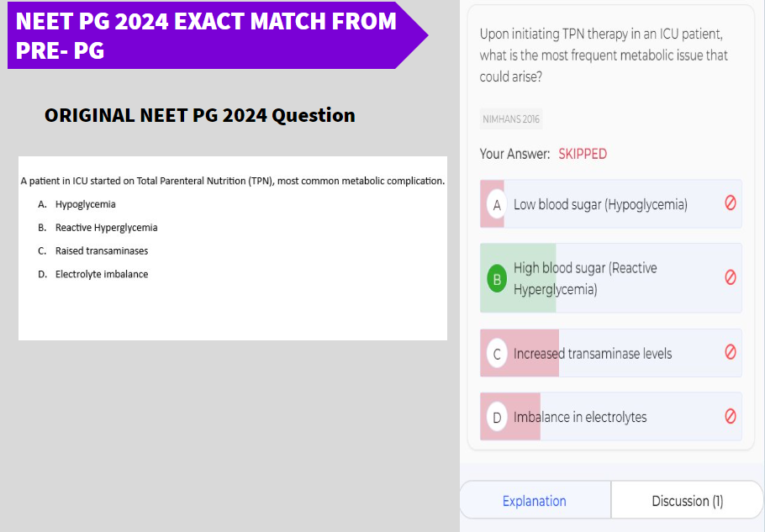Select the green B circle badge
Screen dimensions: 765x532
coord(497,279)
